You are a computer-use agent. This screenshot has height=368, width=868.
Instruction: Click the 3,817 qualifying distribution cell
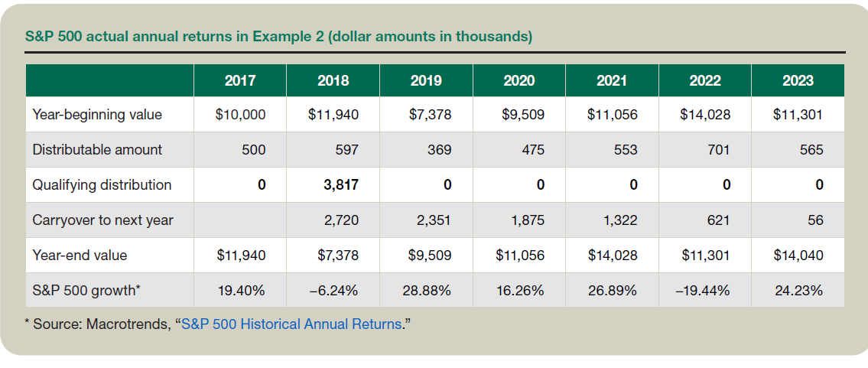336,185
